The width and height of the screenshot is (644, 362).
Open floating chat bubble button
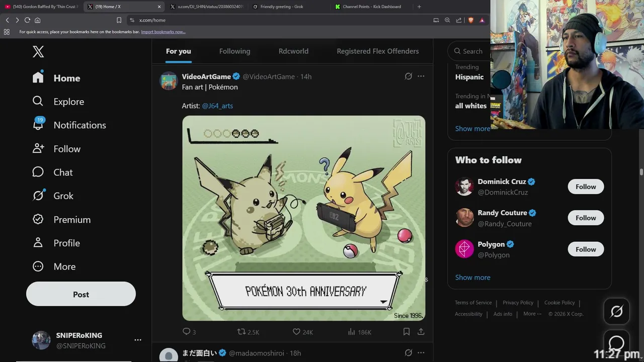pyautogui.click(x=616, y=344)
